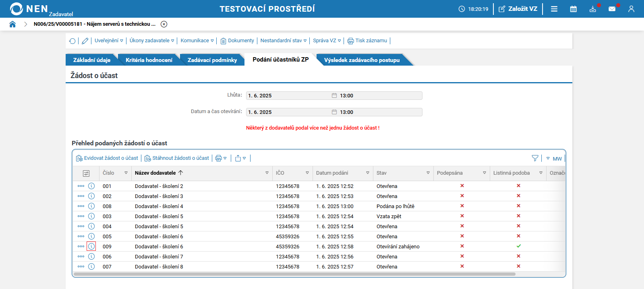Expand the Uveřejnění menu
644x289 pixels.
pos(109,41)
